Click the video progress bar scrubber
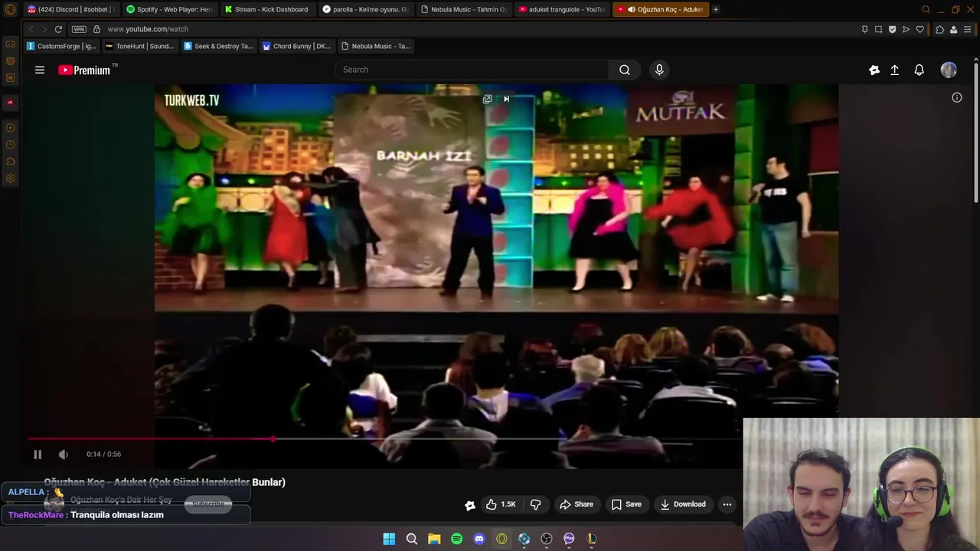The image size is (980, 551). [x=273, y=439]
